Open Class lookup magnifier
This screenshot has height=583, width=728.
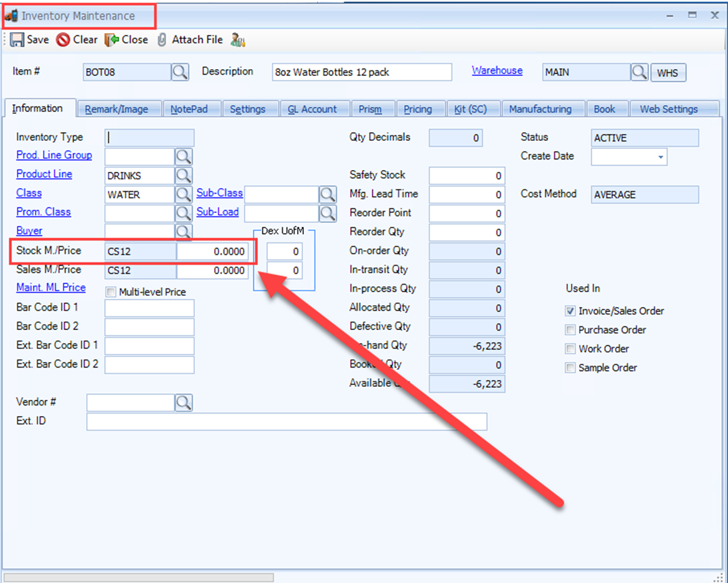pyautogui.click(x=183, y=194)
